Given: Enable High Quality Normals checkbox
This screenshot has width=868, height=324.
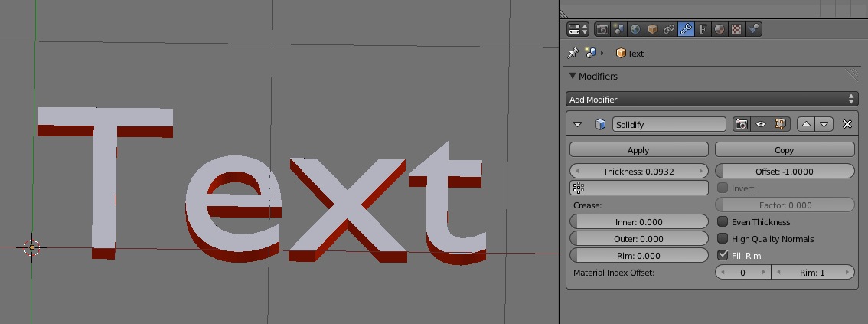Looking at the screenshot, I should point(723,239).
